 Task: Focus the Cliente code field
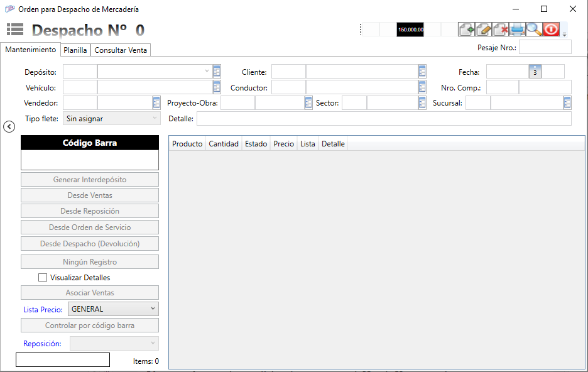tap(289, 71)
